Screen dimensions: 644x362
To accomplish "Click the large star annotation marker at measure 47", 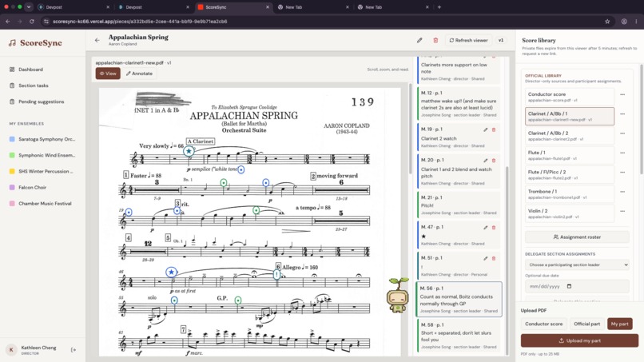I will (x=171, y=272).
